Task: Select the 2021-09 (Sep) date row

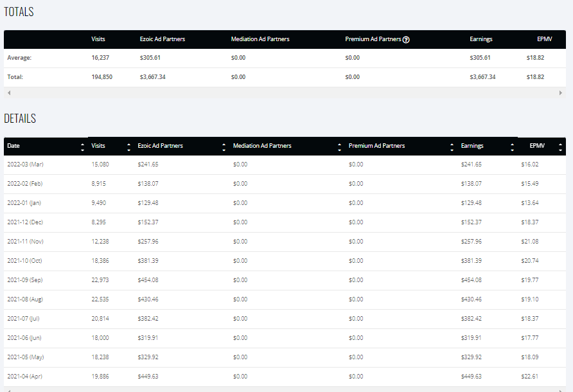Action: (x=285, y=280)
